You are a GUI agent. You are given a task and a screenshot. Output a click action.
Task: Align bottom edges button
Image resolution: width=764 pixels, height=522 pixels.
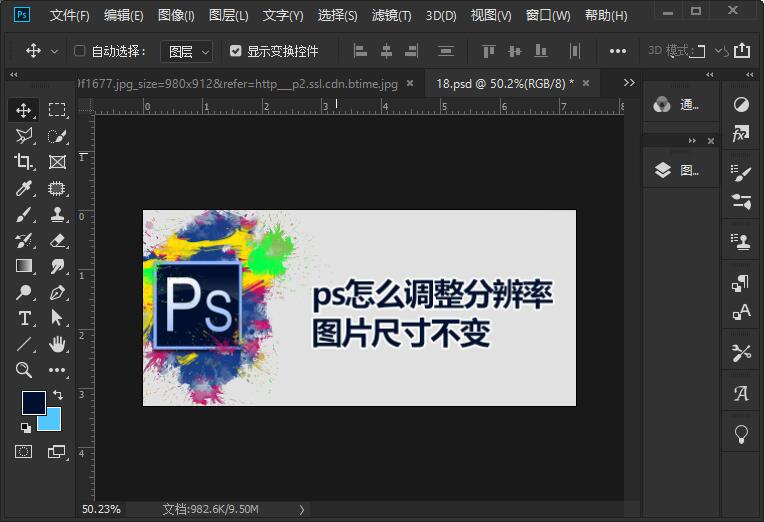(541, 51)
